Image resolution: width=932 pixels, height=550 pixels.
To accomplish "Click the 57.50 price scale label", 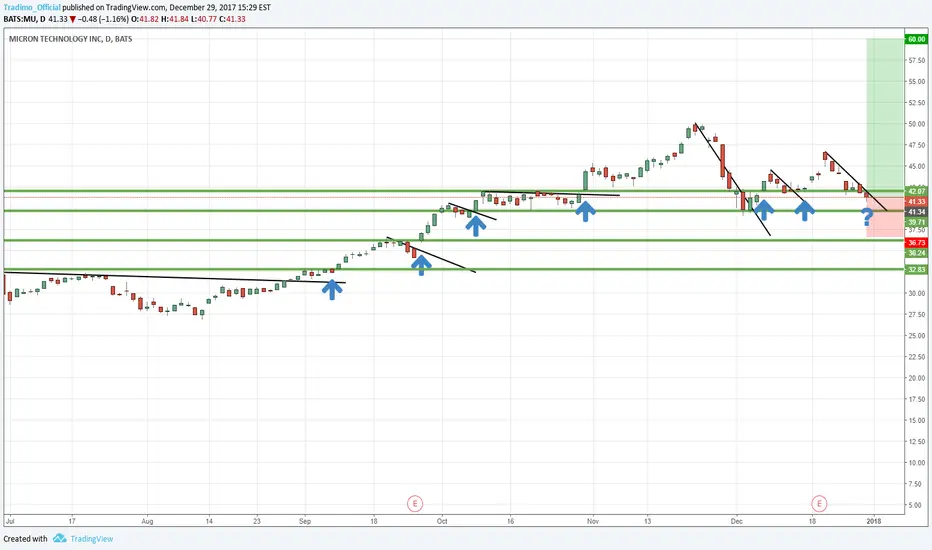I will click(x=917, y=61).
